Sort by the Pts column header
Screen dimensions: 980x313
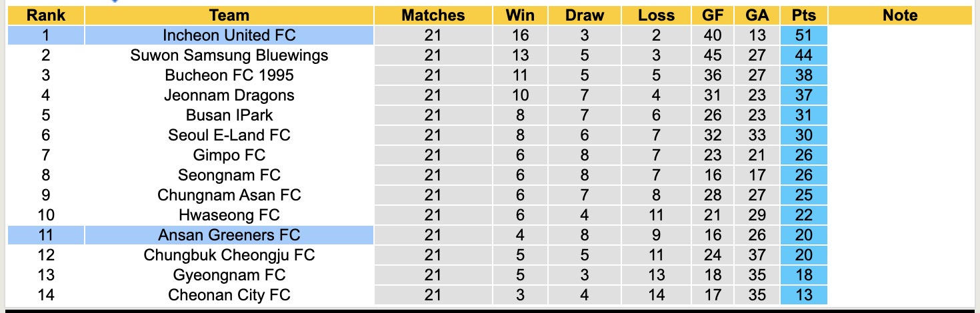coord(804,15)
